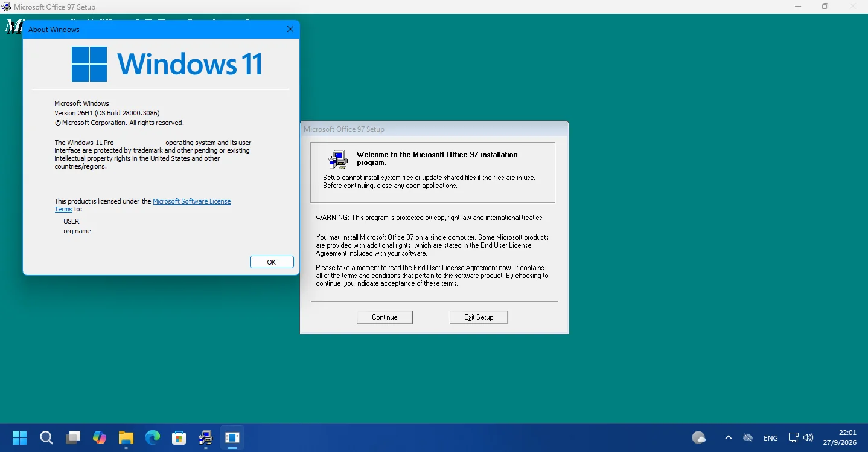Click the OneDrive tray icon
The width and height of the screenshot is (868, 452).
(748, 437)
